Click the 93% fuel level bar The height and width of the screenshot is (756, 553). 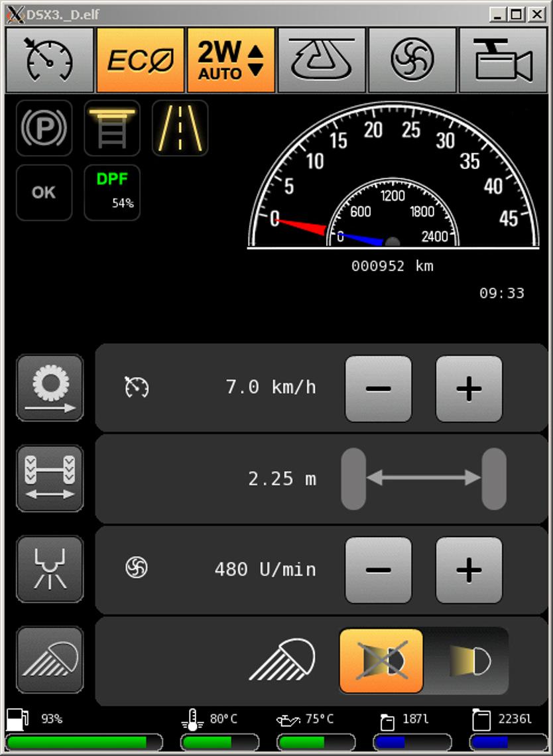coord(84,742)
